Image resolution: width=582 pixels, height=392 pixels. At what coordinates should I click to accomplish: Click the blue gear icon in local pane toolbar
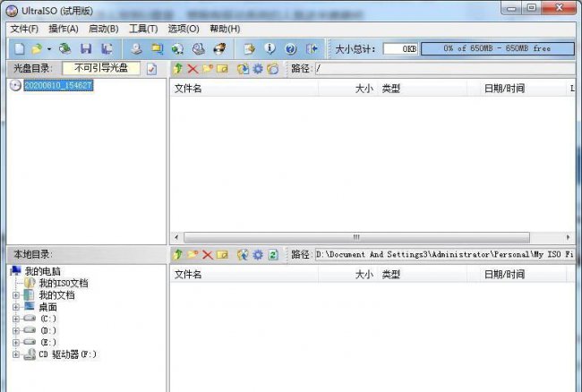[x=258, y=254]
